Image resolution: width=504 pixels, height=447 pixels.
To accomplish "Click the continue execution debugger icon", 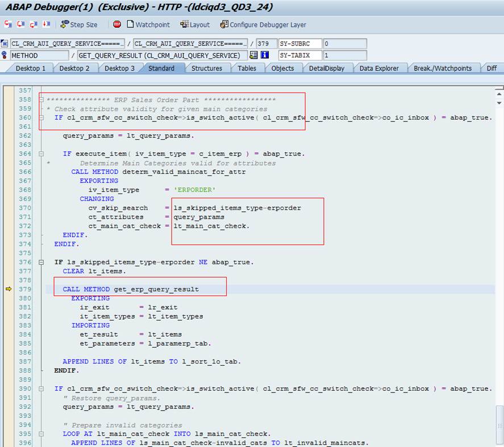I will [46, 24].
